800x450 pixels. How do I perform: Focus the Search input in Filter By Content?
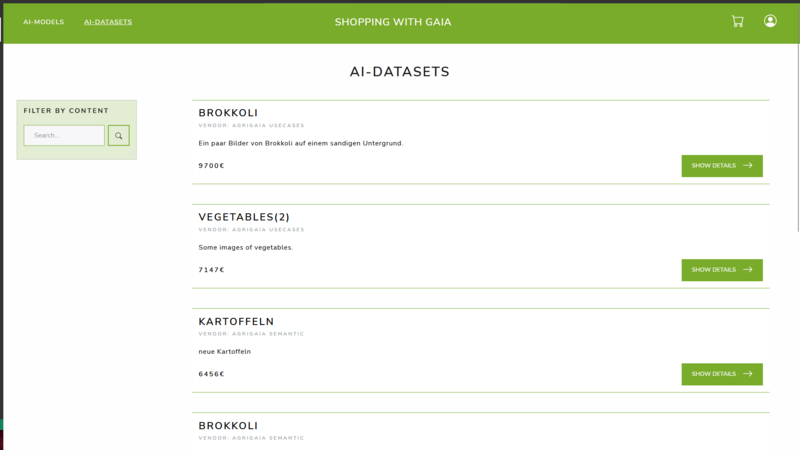64,136
